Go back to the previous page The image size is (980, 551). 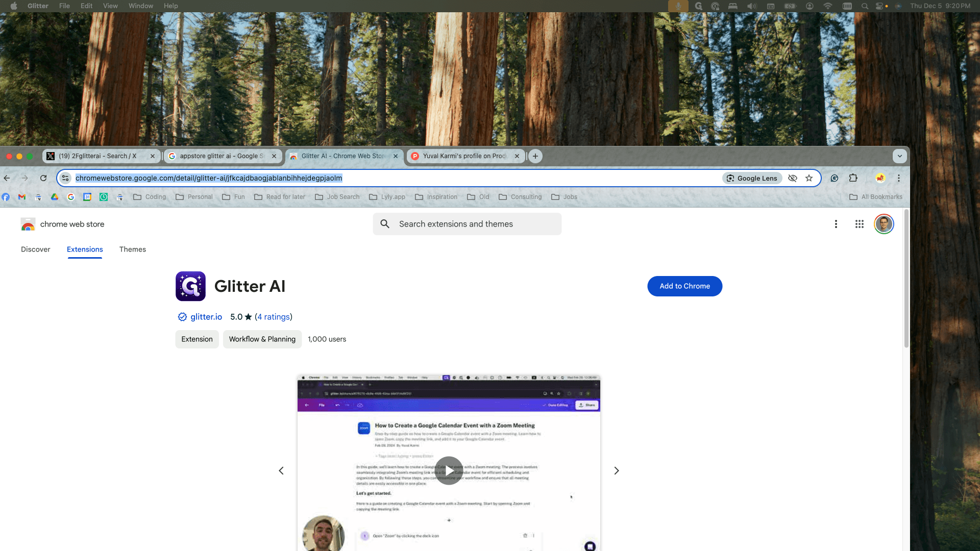pos(7,178)
